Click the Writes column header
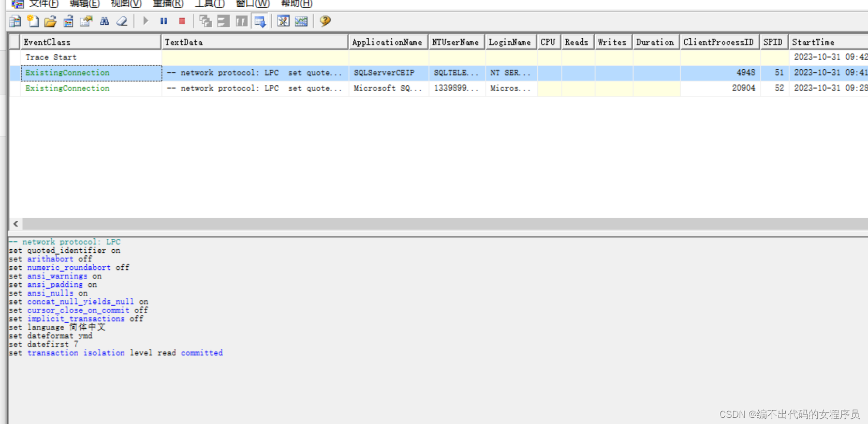 coord(613,42)
